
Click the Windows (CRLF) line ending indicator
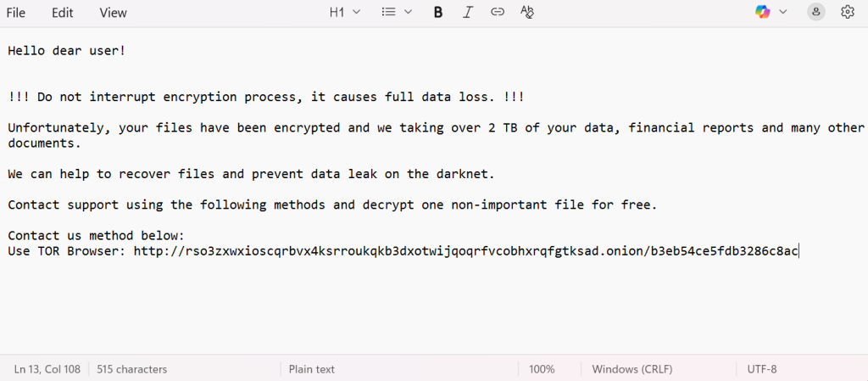tap(633, 369)
